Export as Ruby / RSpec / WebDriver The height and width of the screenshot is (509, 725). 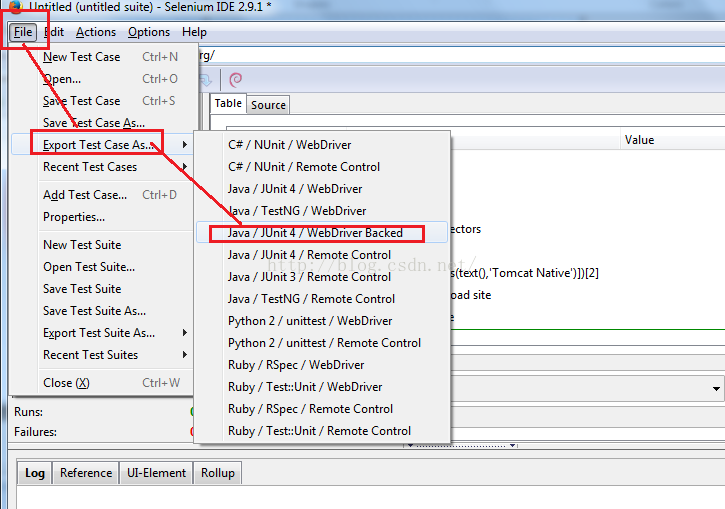(322, 365)
